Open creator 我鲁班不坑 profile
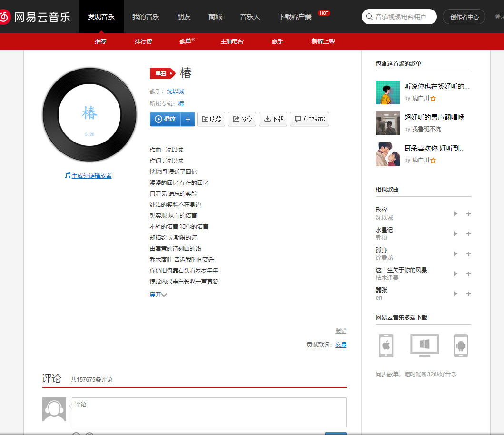The image size is (504, 435). (426, 129)
